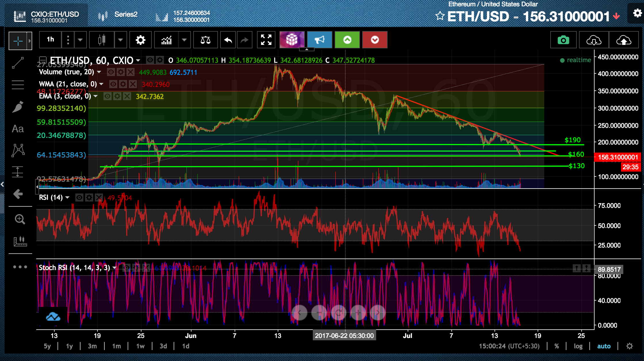
Task: Expand Stoch RSI dropdown arrow
Action: 114,268
